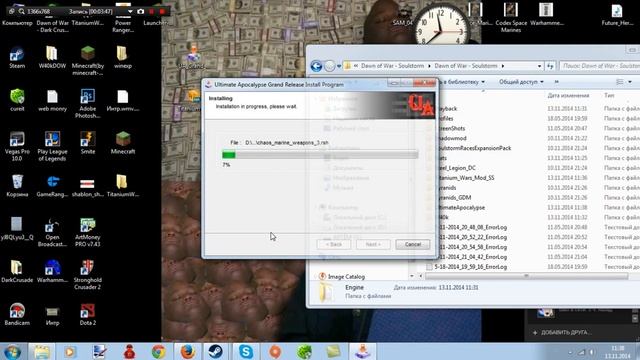
Task: Open the shablon_sh file icon
Action: pyautogui.click(x=87, y=186)
